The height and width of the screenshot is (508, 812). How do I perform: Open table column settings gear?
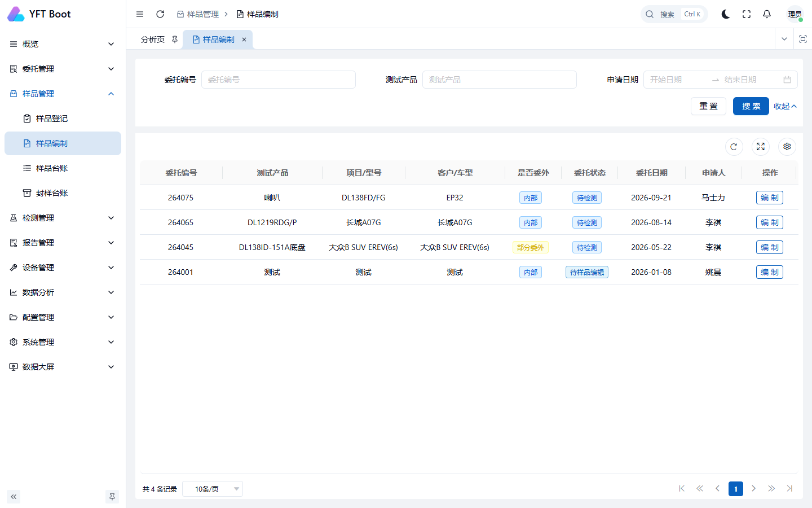coord(787,147)
